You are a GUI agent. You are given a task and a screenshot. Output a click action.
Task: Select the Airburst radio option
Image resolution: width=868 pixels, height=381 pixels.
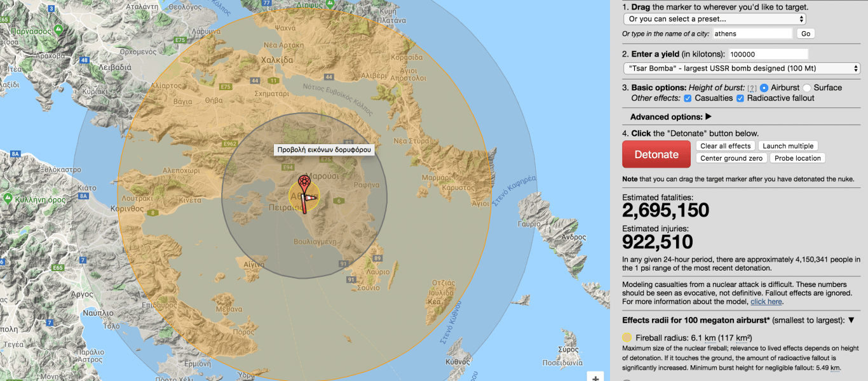click(x=764, y=88)
